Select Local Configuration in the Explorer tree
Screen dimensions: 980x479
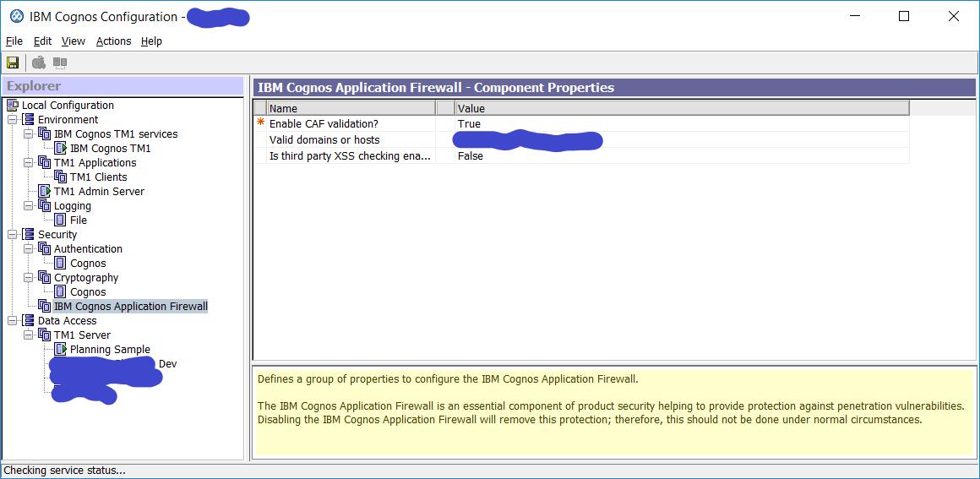pos(68,105)
